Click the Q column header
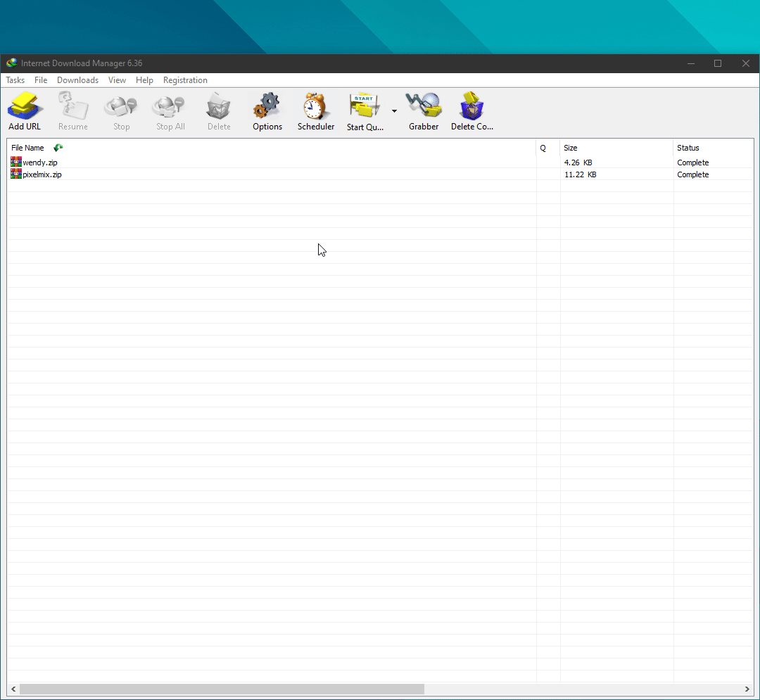This screenshot has width=760, height=700. 543,148
